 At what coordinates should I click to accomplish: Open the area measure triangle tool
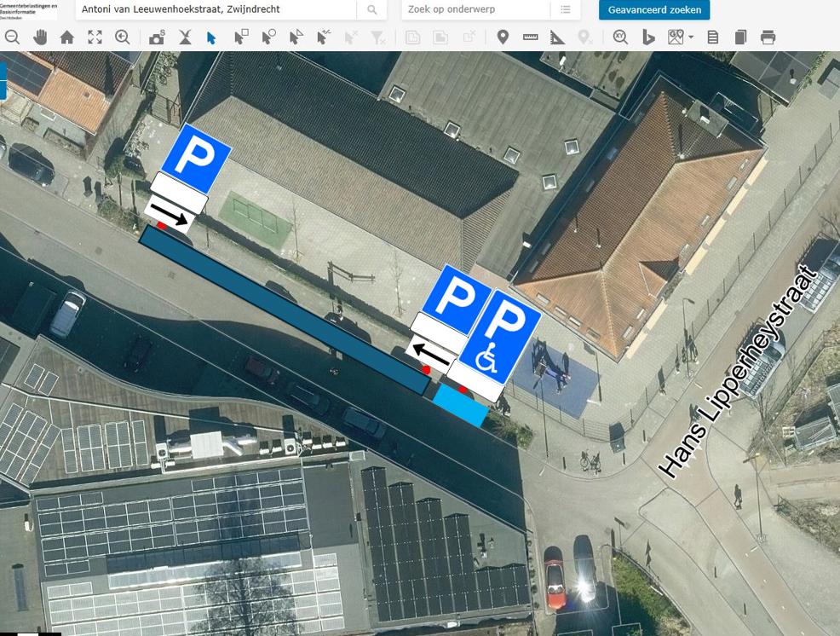tap(557, 38)
